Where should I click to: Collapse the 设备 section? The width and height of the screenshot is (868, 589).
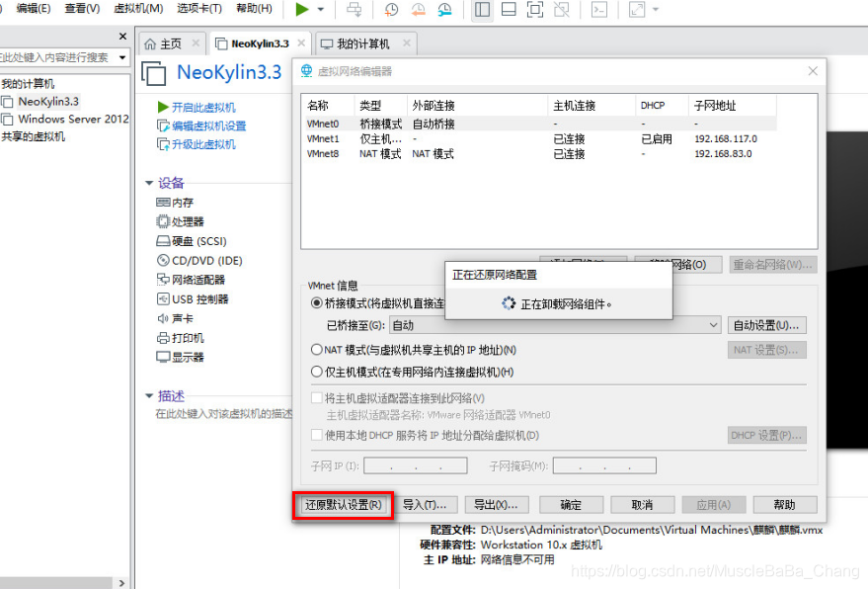click(x=149, y=183)
